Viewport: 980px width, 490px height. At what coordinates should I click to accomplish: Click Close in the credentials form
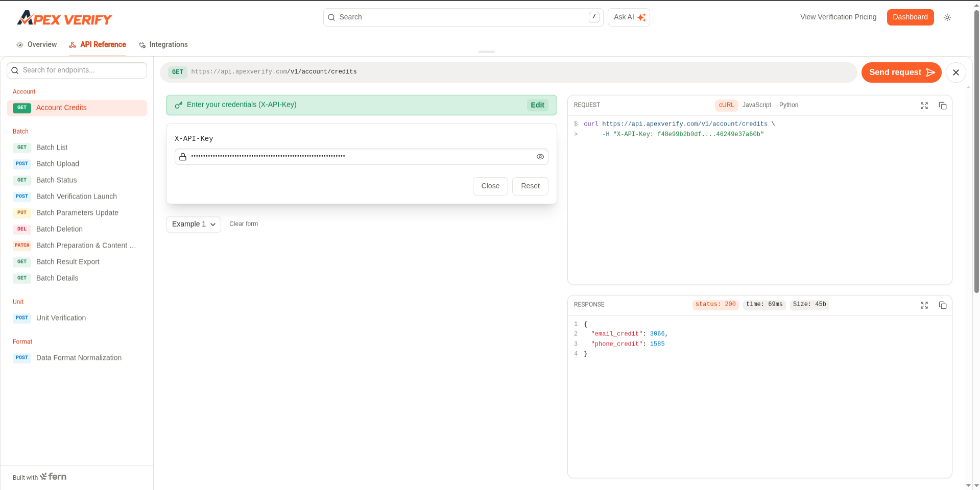click(x=490, y=186)
